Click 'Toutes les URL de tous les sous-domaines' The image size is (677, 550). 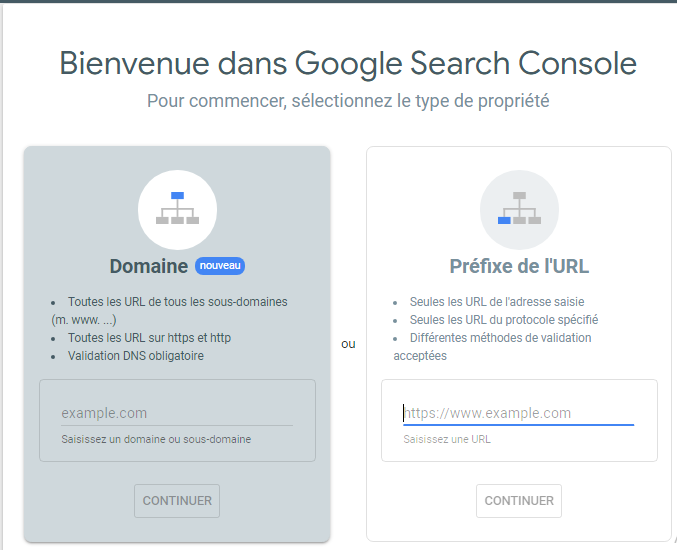[177, 302]
